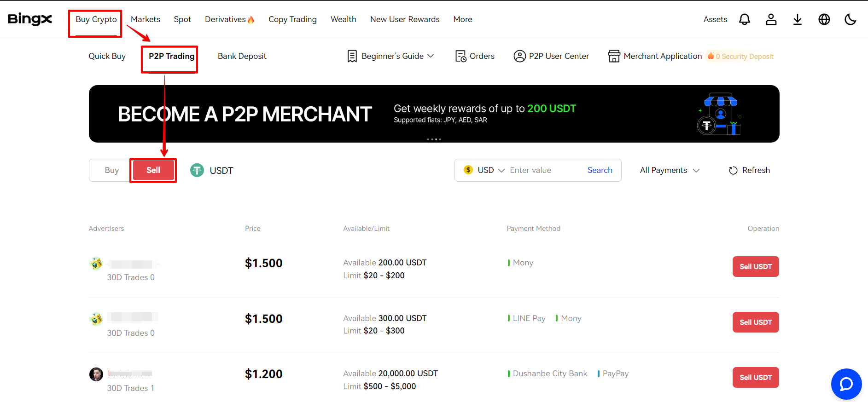This screenshot has height=402, width=868.
Task: Open New User Rewards
Action: tap(405, 19)
